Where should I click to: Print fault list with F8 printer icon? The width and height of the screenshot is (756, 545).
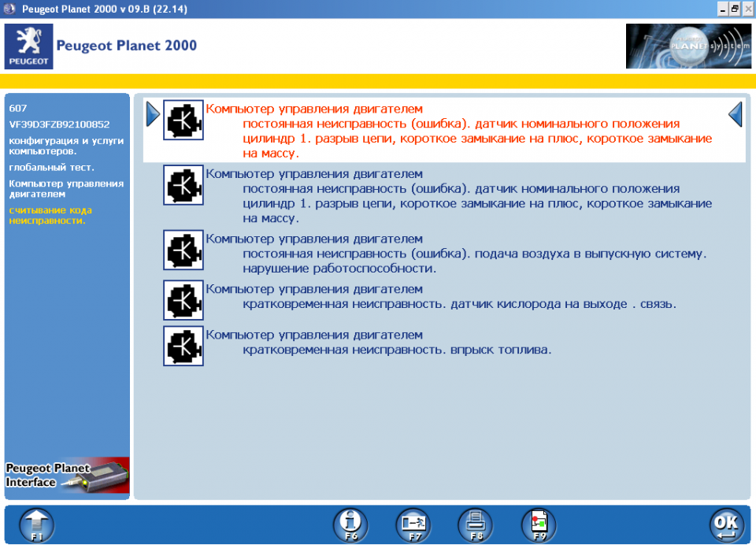[476, 525]
